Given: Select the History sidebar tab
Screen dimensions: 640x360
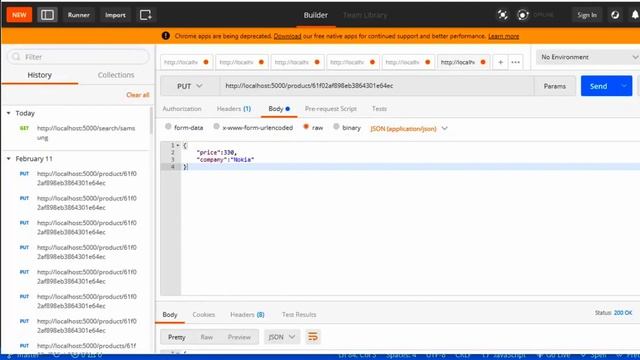Looking at the screenshot, I should (x=40, y=75).
